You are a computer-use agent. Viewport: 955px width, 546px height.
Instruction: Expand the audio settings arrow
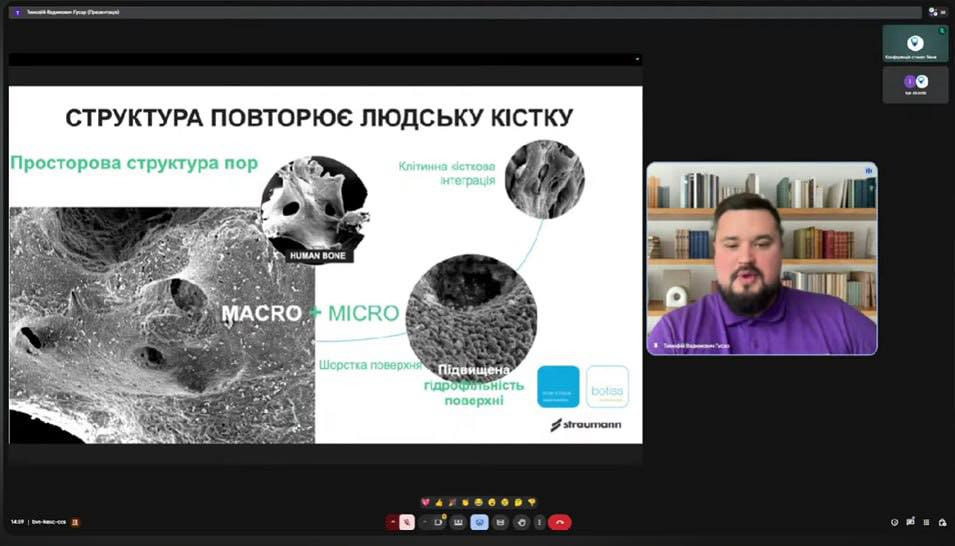(x=393, y=522)
